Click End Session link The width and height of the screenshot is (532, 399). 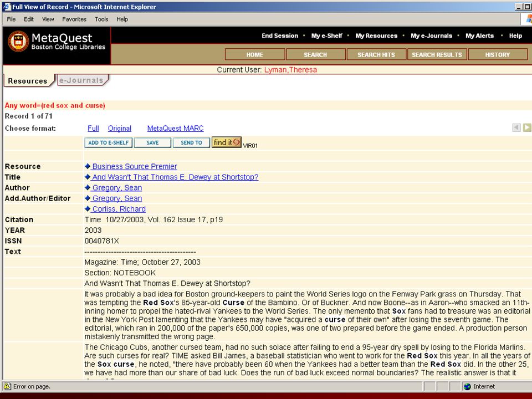tap(280, 35)
